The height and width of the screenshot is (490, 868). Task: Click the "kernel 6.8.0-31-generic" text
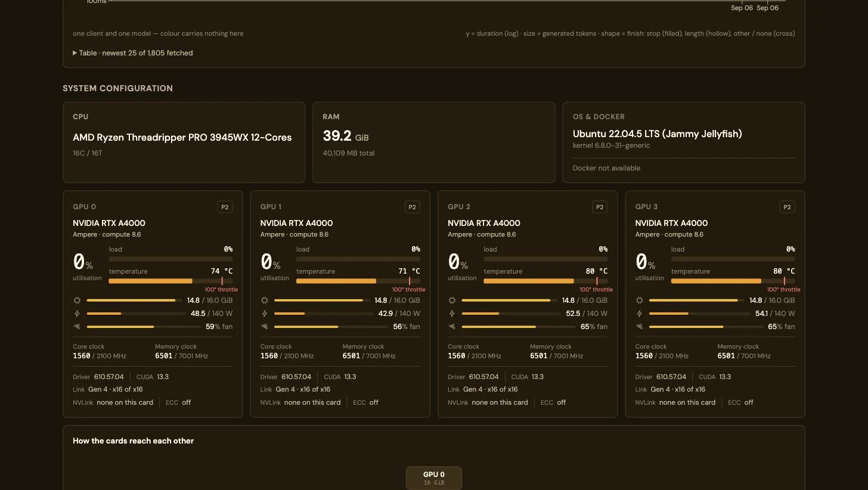click(612, 145)
